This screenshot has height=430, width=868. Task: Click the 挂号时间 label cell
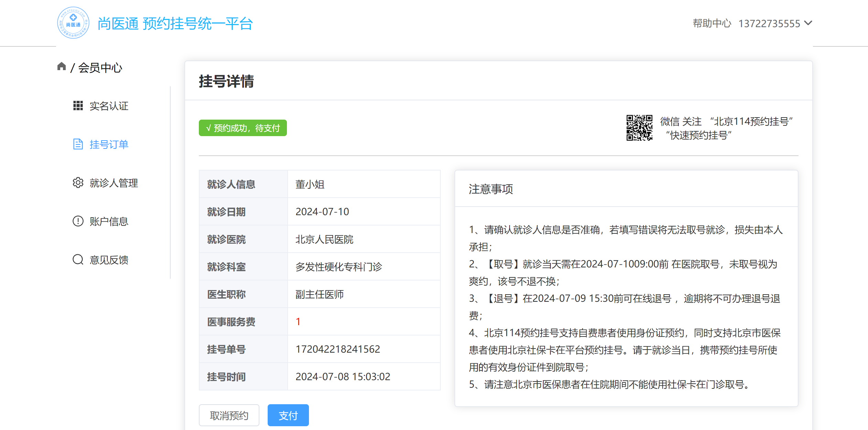[x=243, y=376]
